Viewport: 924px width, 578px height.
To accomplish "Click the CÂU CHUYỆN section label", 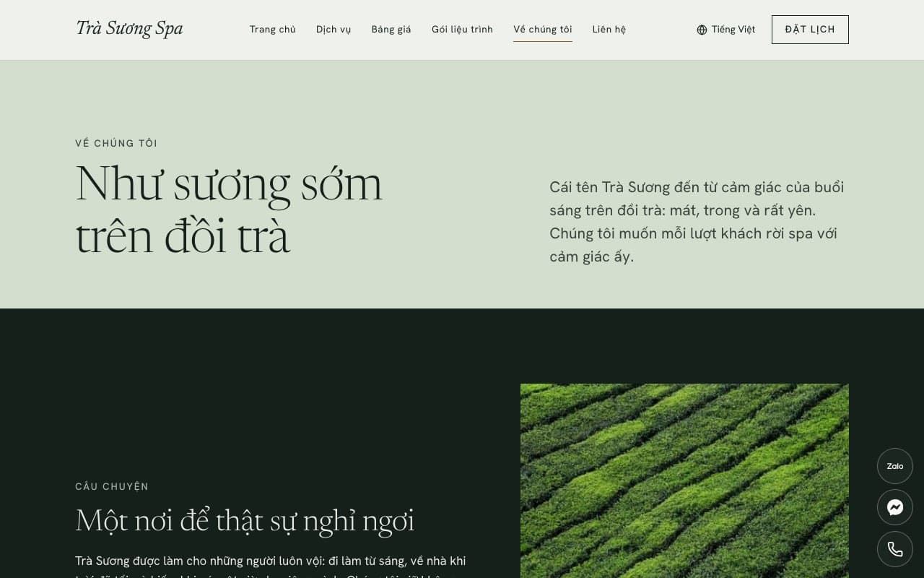I will tap(112, 486).
